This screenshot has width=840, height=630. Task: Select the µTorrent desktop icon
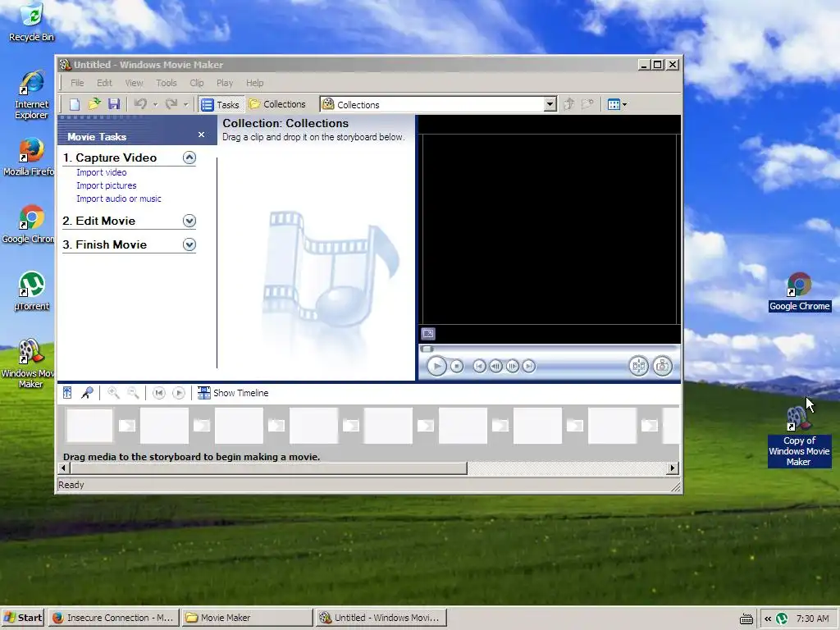point(31,291)
